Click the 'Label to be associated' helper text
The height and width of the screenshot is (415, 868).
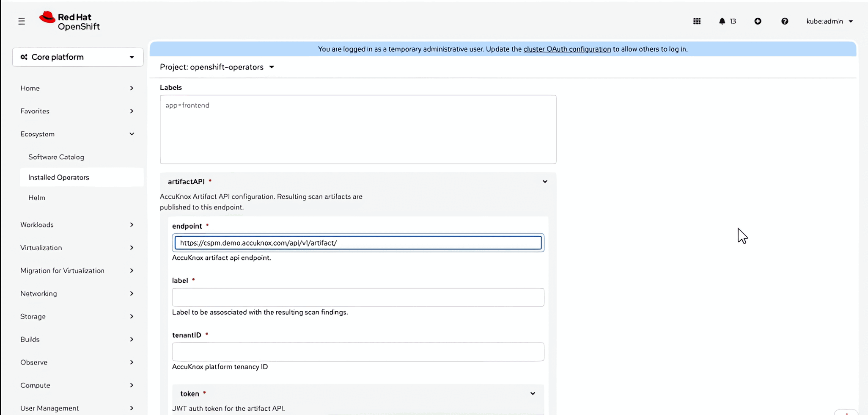click(x=260, y=313)
